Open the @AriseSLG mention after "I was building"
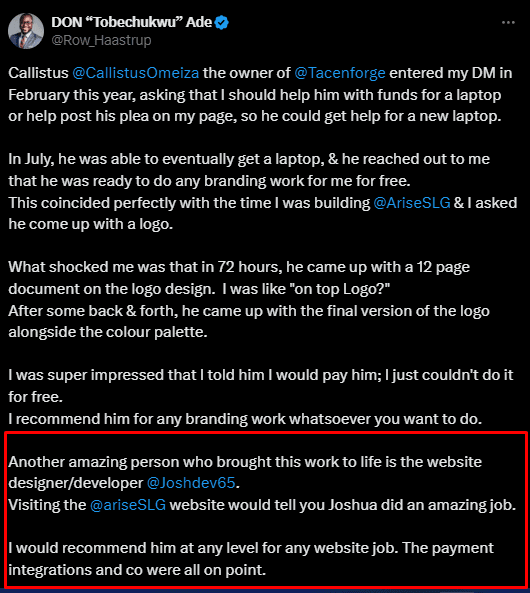The height and width of the screenshot is (593, 530). [x=412, y=203]
